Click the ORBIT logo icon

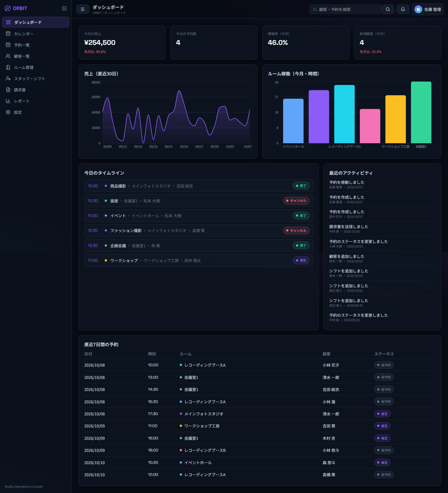point(8,8)
